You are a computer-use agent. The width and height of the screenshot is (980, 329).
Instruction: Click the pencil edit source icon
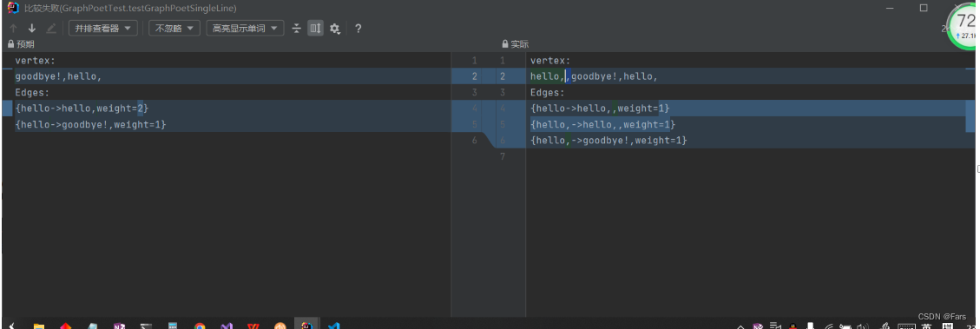pyautogui.click(x=51, y=28)
